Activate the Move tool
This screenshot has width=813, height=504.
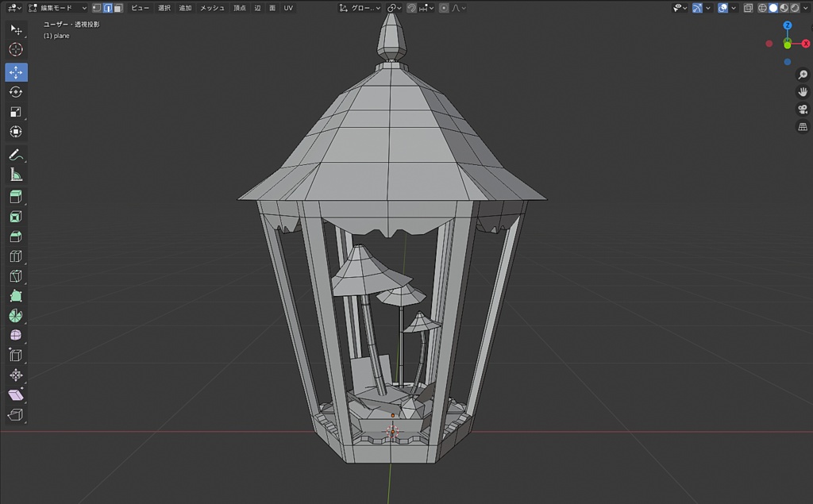[16, 72]
